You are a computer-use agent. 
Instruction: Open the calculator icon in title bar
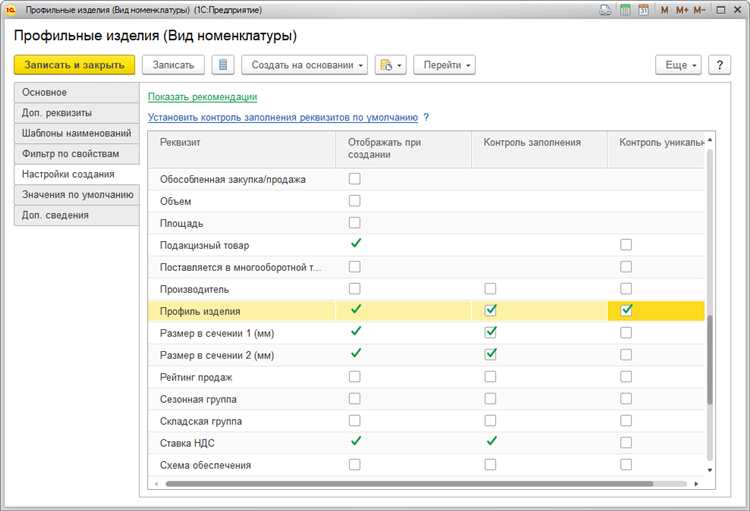coord(625,10)
